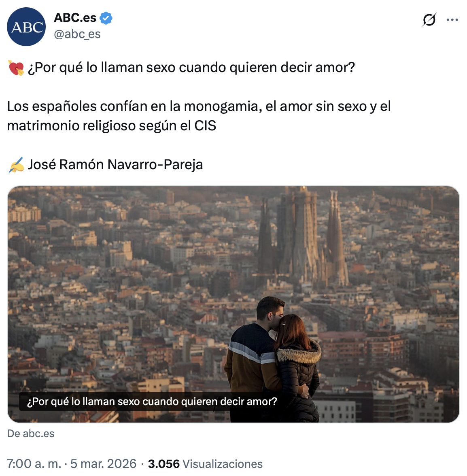Open the 7:00 a. m. timestamp link
The width and height of the screenshot is (467, 476).
pyautogui.click(x=34, y=464)
